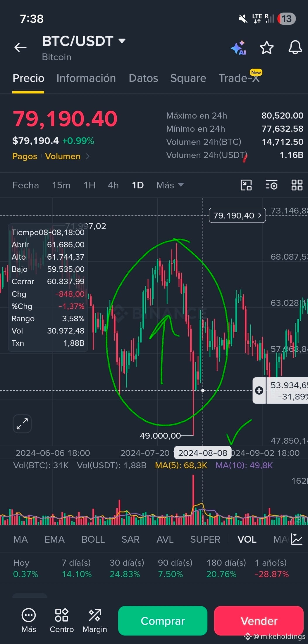Toggle the VOL indicator

coord(247,539)
